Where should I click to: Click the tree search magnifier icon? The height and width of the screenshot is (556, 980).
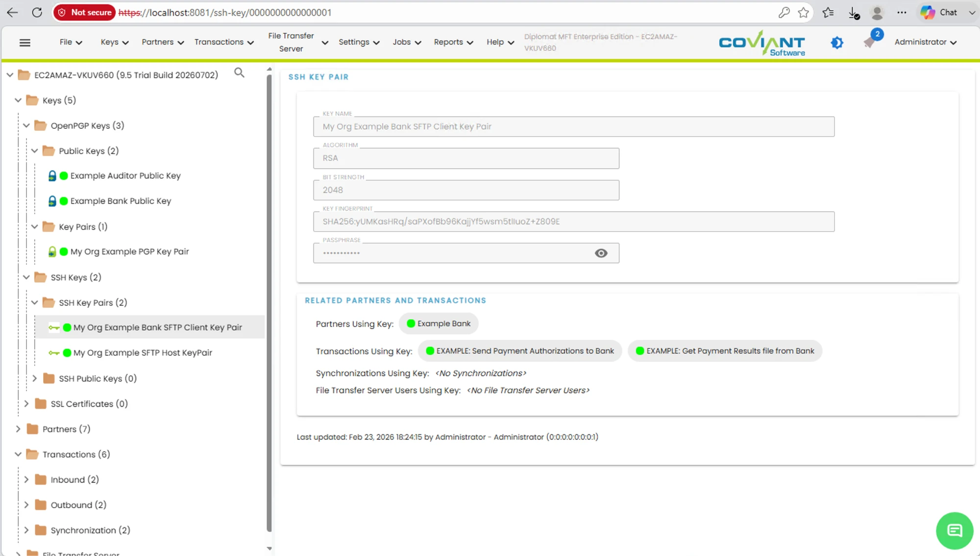239,73
